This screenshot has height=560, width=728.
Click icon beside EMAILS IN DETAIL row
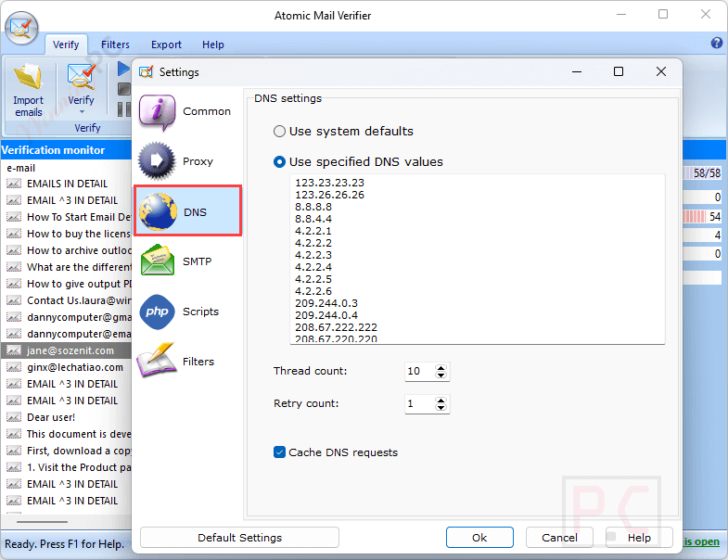pos(14,184)
